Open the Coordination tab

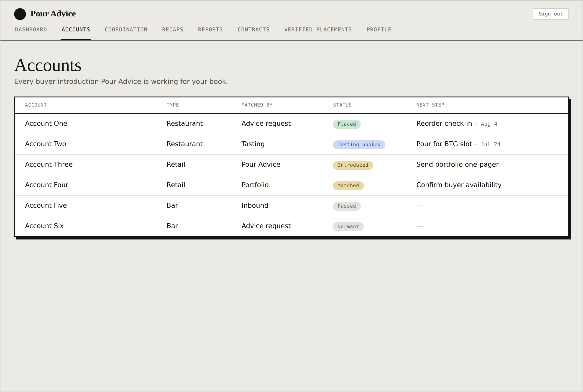(x=126, y=30)
